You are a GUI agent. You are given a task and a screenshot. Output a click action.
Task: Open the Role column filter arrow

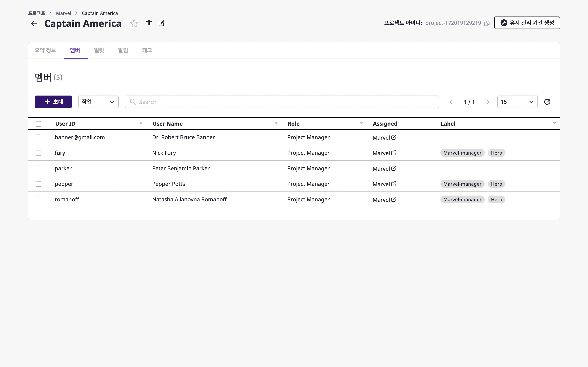(x=361, y=123)
